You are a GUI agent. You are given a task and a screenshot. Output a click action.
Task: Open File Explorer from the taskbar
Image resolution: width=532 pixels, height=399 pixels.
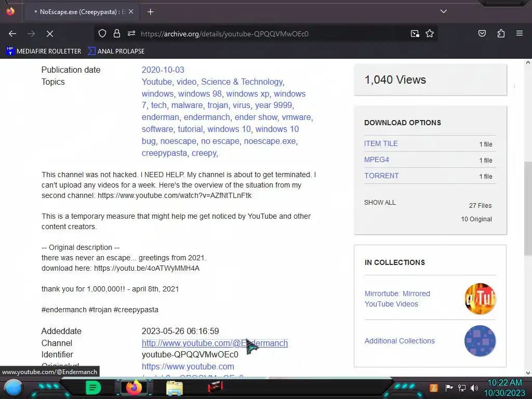pyautogui.click(x=175, y=388)
